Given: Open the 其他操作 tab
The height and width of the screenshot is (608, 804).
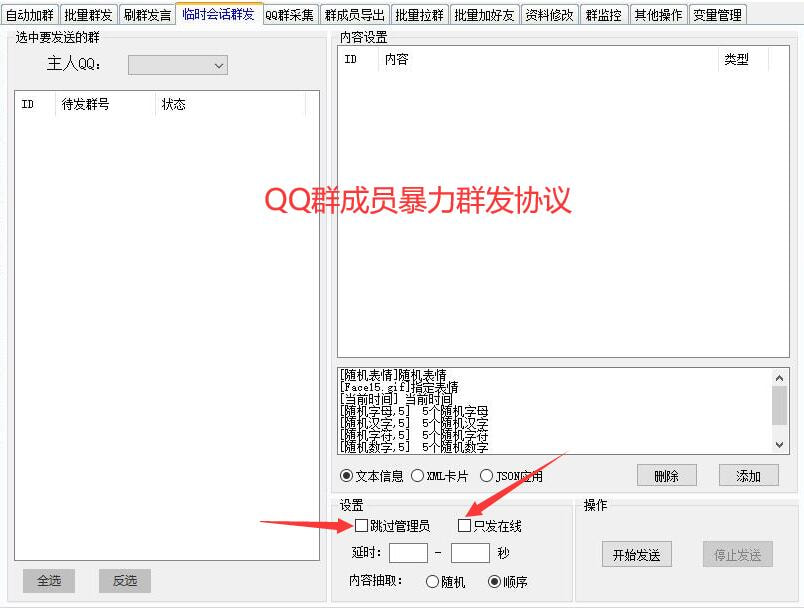Looking at the screenshot, I should [x=658, y=15].
